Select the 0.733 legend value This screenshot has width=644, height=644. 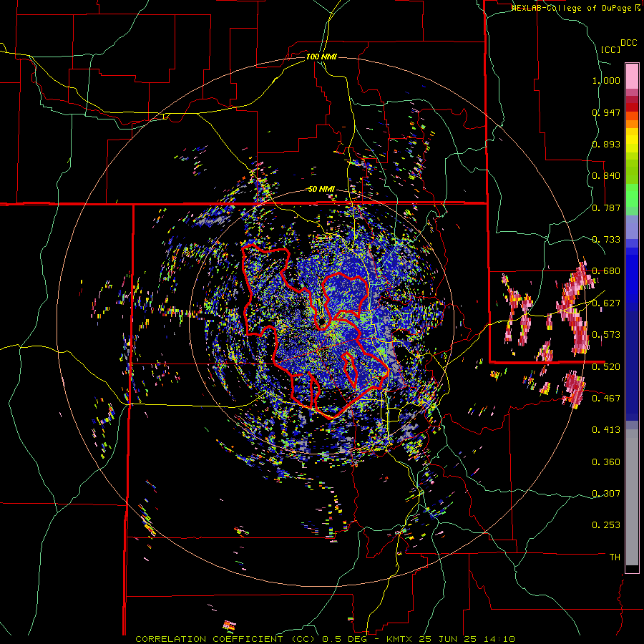pos(606,240)
